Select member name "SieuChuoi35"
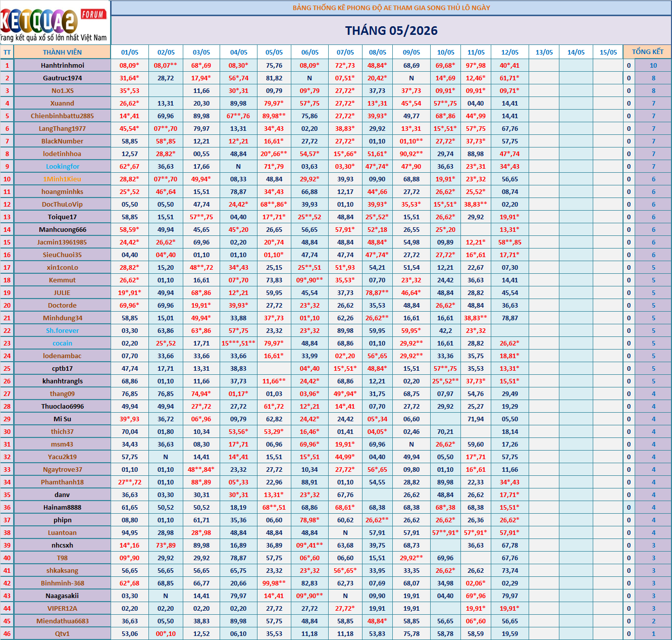Screen dimensions: 672x640 tap(63, 255)
